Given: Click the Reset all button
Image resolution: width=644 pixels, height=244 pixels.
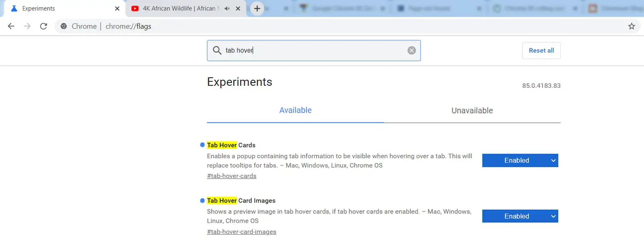Looking at the screenshot, I should click(541, 50).
